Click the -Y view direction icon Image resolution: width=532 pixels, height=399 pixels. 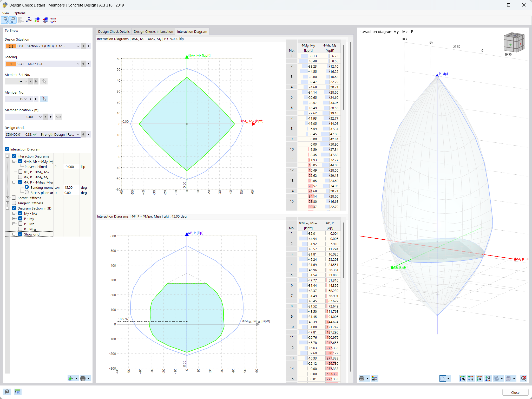coord(470,378)
